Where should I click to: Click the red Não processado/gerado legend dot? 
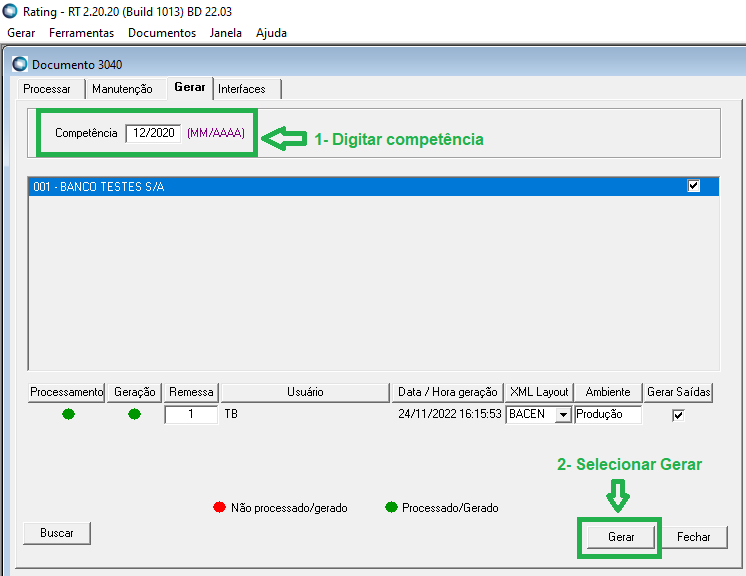219,507
